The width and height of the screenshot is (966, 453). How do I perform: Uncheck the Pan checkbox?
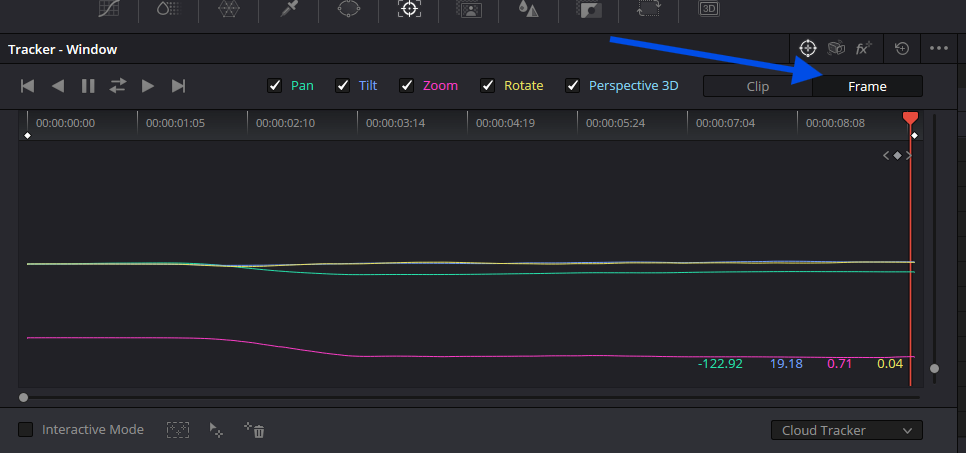click(x=274, y=86)
